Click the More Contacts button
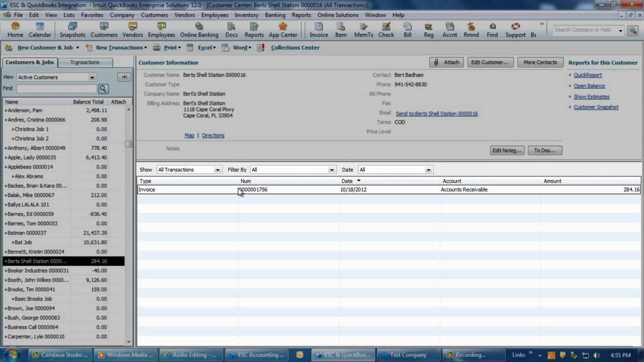 tap(540, 62)
